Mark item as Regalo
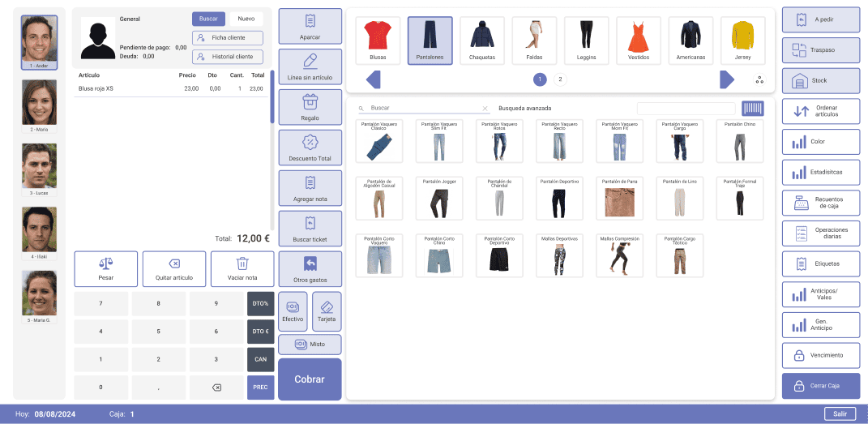The height and width of the screenshot is (424, 868). [x=310, y=107]
